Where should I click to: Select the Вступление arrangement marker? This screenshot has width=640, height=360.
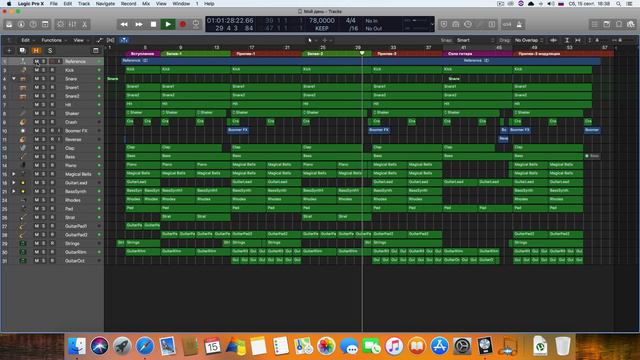pos(143,53)
